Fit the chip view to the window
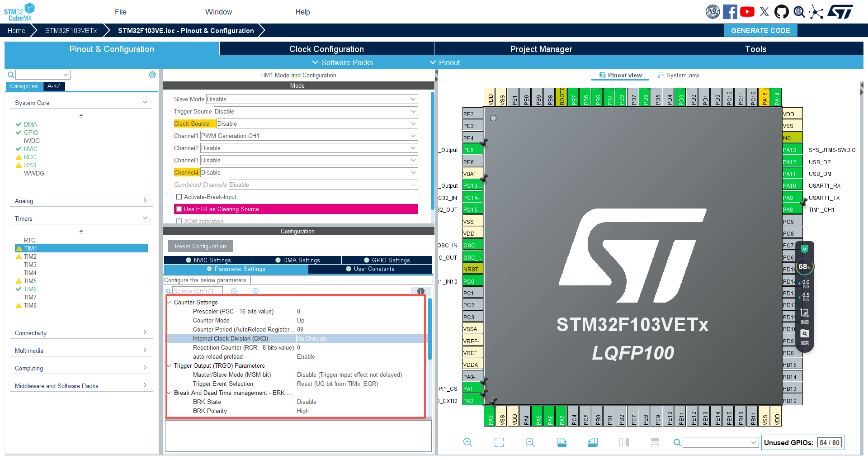Viewport: 868px width, 460px height. pos(499,442)
